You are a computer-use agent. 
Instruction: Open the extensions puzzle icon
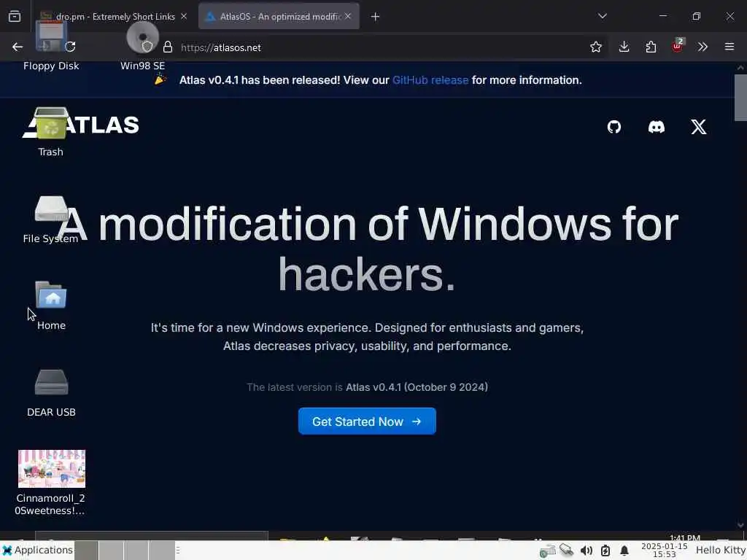651,47
